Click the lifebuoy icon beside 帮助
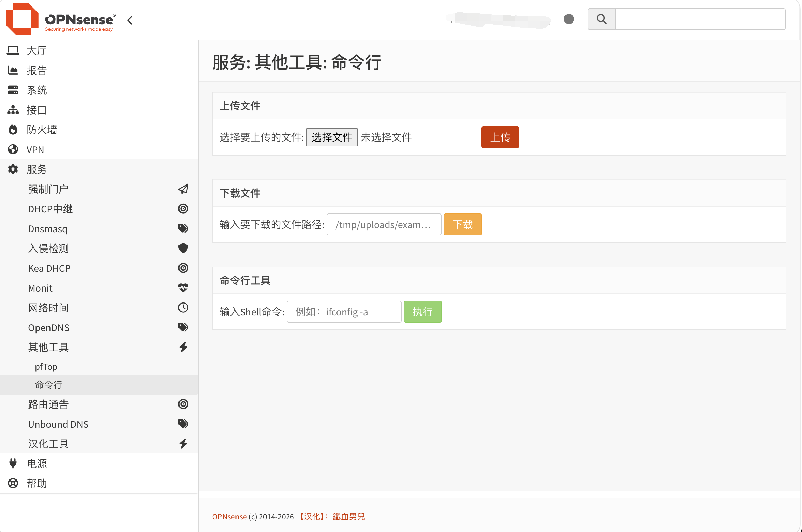This screenshot has height=532, width=802. point(13,483)
